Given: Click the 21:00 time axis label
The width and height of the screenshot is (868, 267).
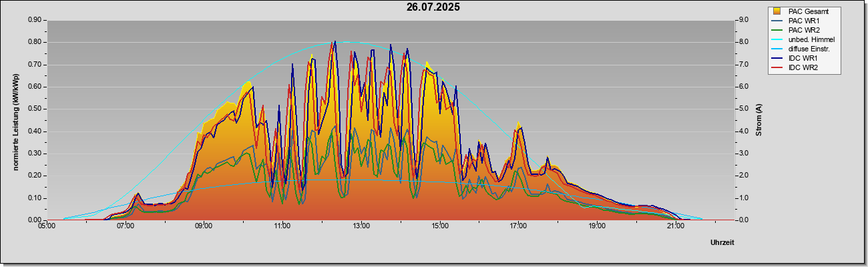Looking at the screenshot, I should [676, 227].
